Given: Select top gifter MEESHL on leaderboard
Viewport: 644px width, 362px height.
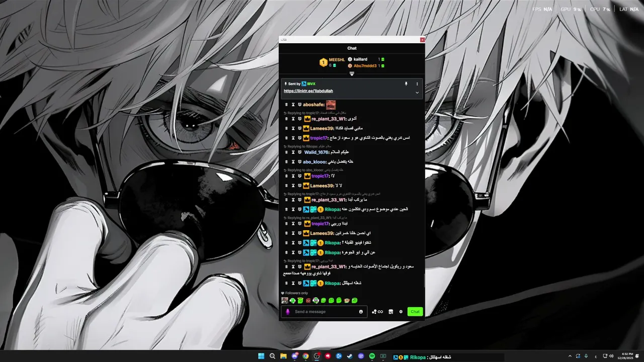Looking at the screenshot, I should [333, 62].
